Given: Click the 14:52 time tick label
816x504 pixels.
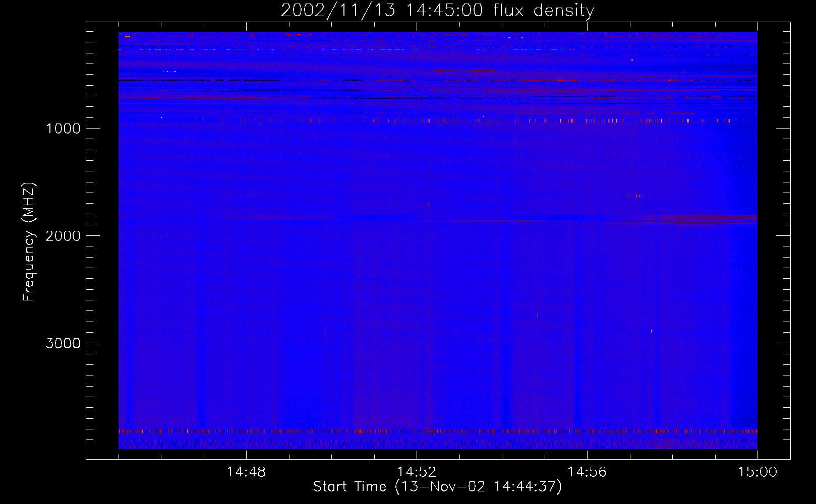Looking at the screenshot, I should [417, 472].
